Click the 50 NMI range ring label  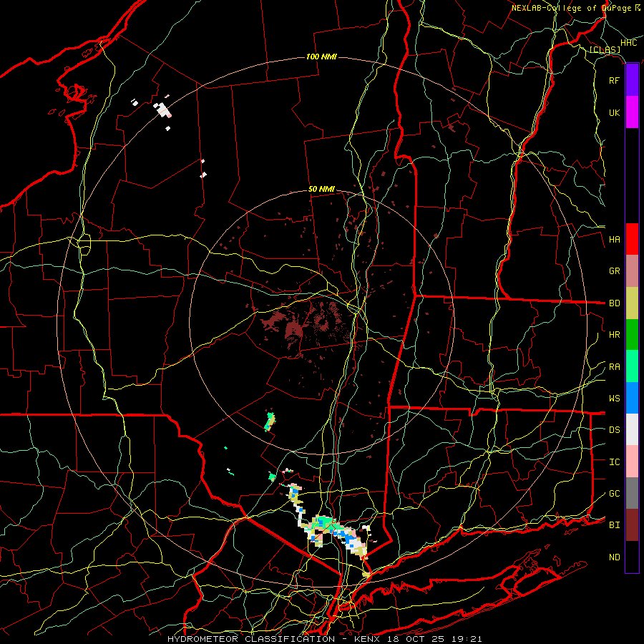(x=321, y=189)
